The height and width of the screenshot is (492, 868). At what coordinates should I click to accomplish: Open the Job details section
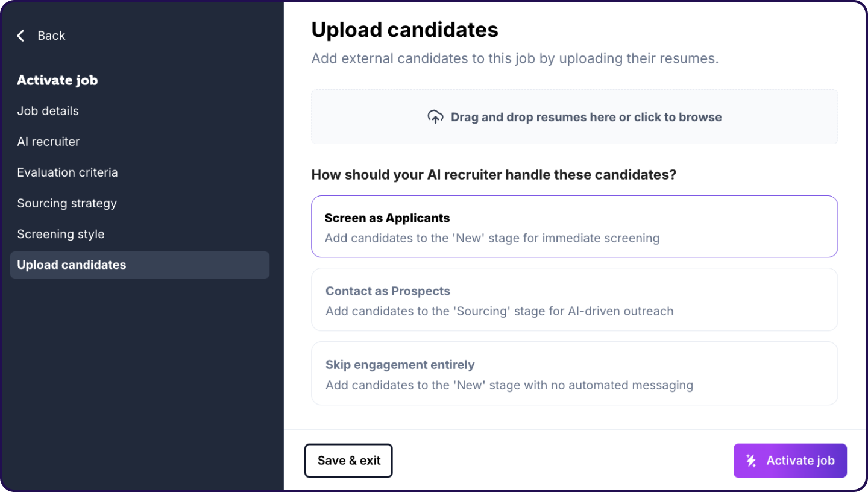(x=48, y=111)
